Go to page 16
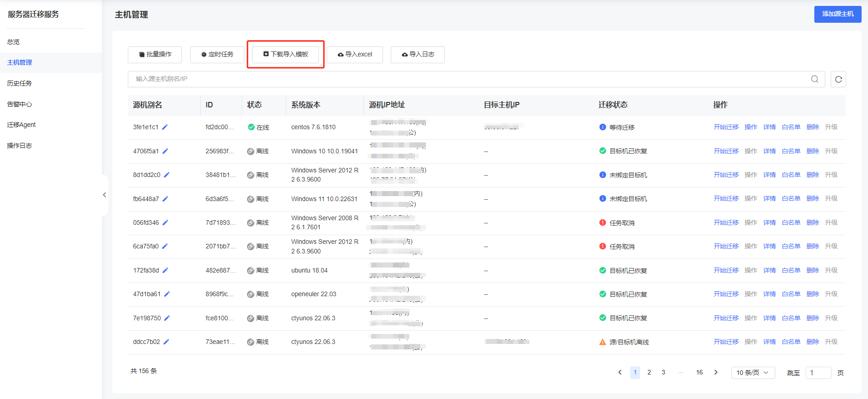Image resolution: width=868 pixels, height=399 pixels. (x=699, y=372)
